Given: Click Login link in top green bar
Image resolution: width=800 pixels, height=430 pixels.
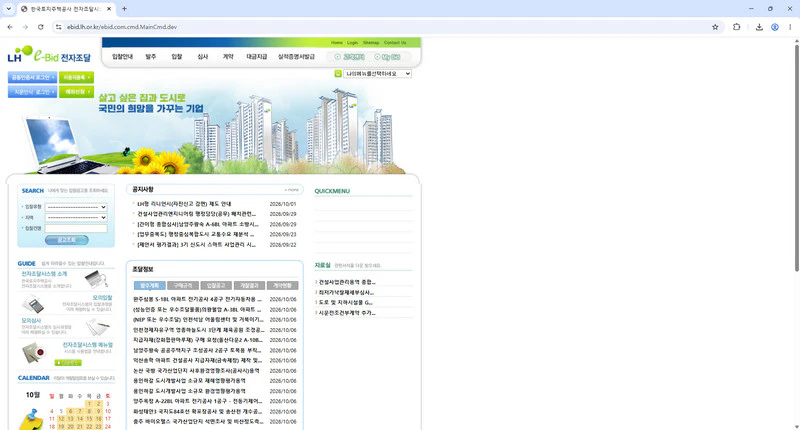Looking at the screenshot, I should [x=353, y=43].
